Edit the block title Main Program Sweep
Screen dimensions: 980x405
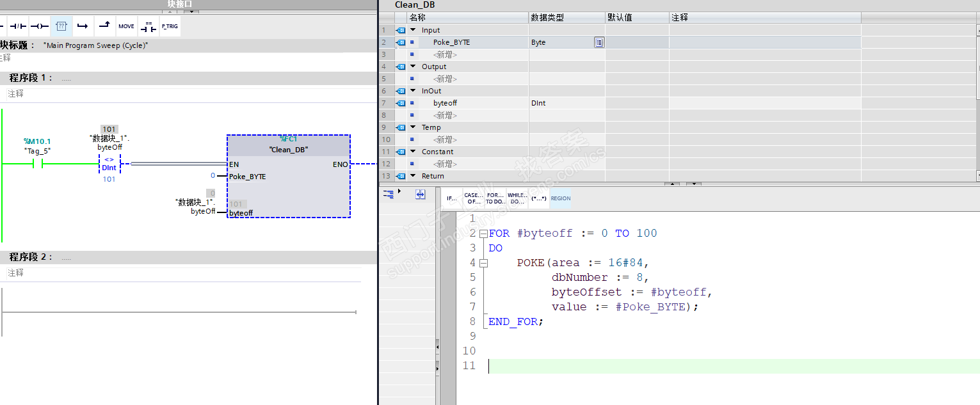[95, 45]
